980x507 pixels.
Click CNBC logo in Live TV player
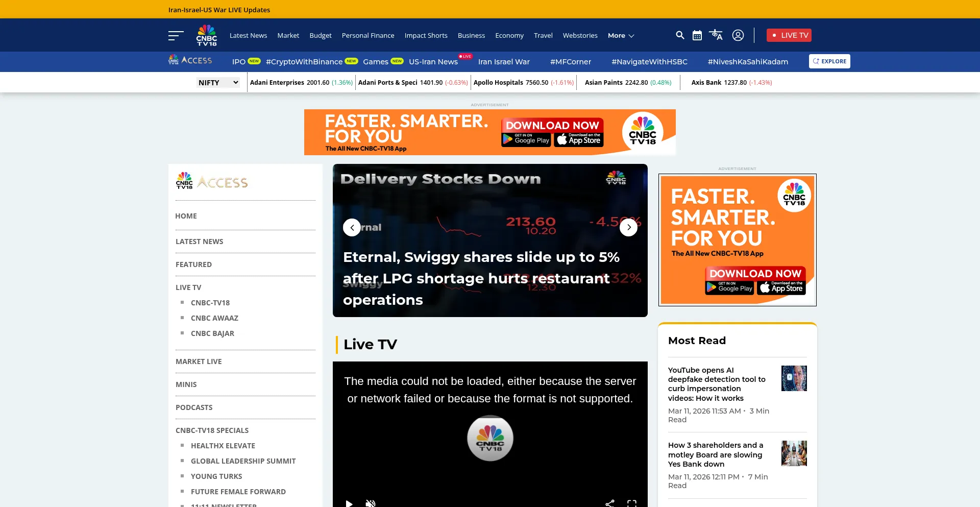(490, 438)
